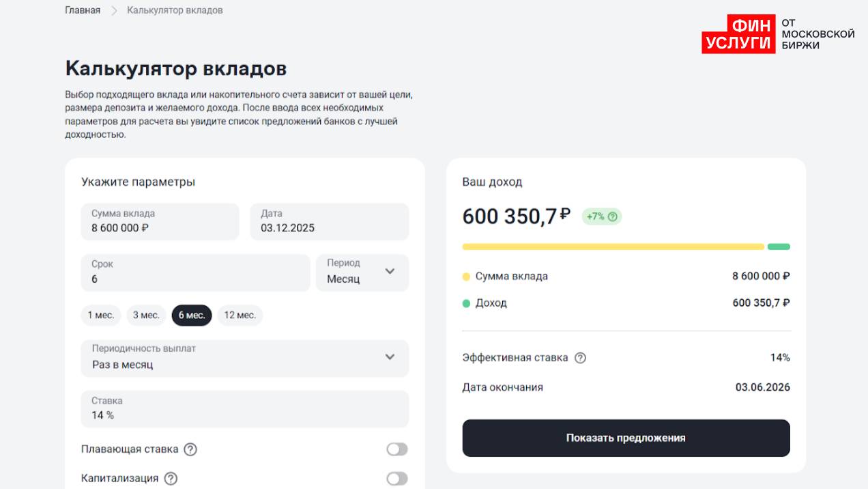868x489 pixels.
Task: Select the 12 мес. term option
Action: click(x=240, y=315)
